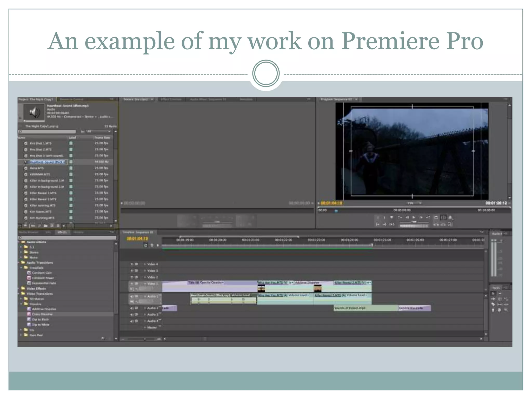Open the Program Sequence 01 dropdown arrow
The image size is (532, 399).
[356, 99]
